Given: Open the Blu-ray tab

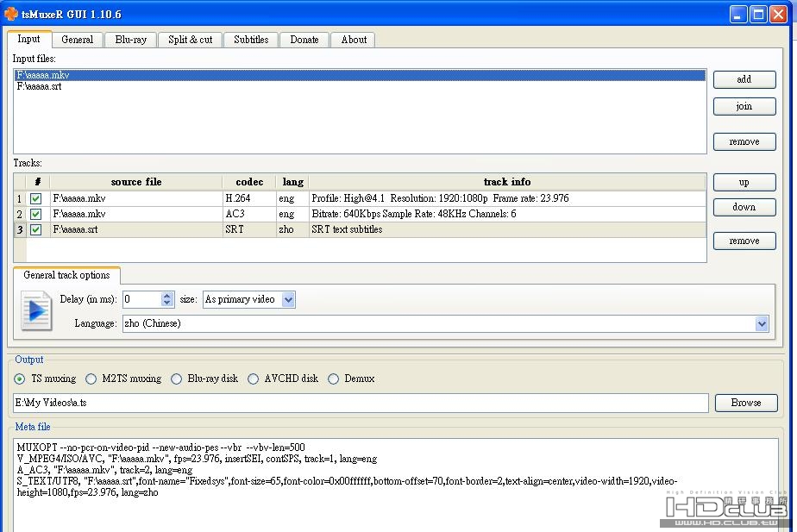Looking at the screenshot, I should (x=130, y=40).
